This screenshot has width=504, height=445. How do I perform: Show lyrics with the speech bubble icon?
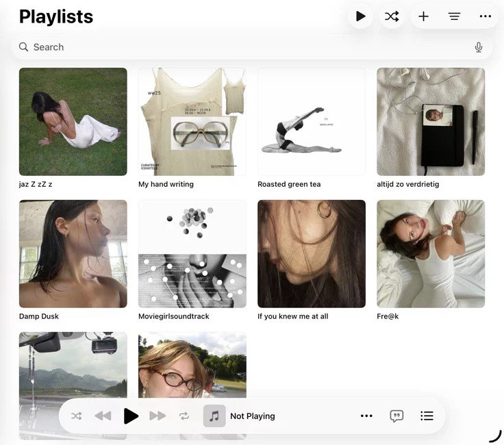[x=396, y=416]
